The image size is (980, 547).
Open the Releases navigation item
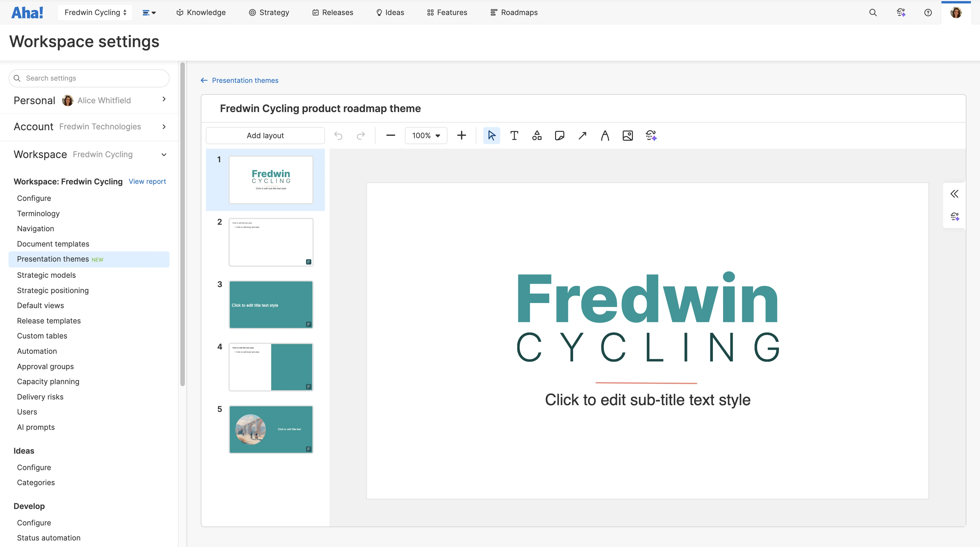tap(332, 12)
